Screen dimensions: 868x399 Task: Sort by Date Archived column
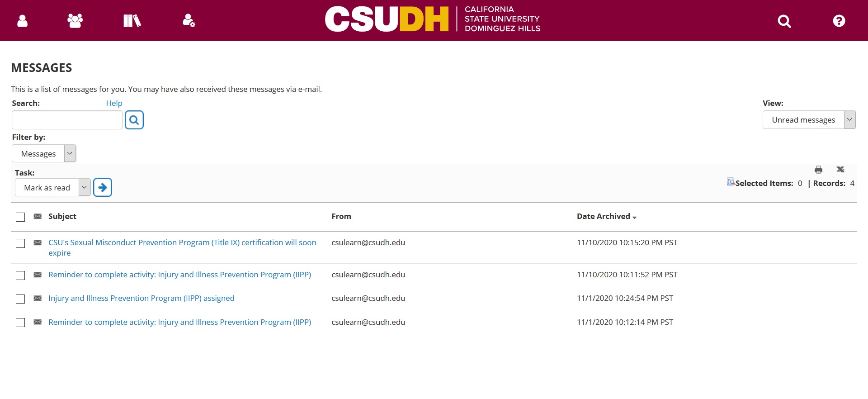607,216
